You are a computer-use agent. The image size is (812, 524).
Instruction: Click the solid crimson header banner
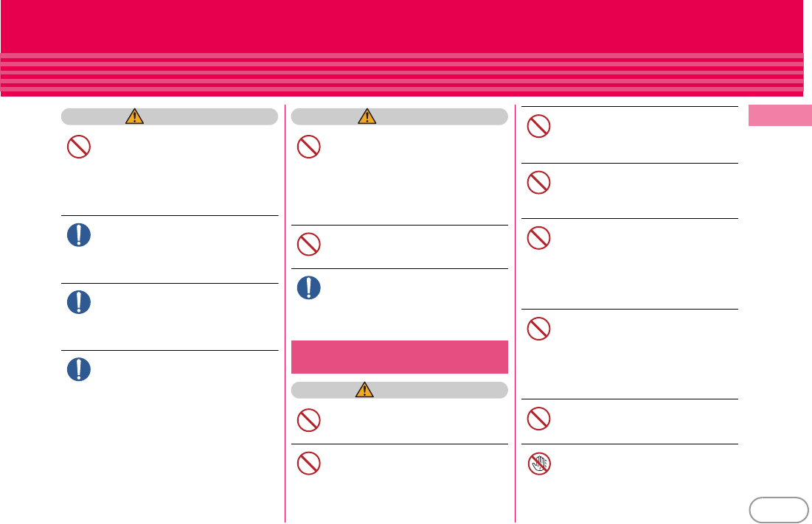coord(402,27)
